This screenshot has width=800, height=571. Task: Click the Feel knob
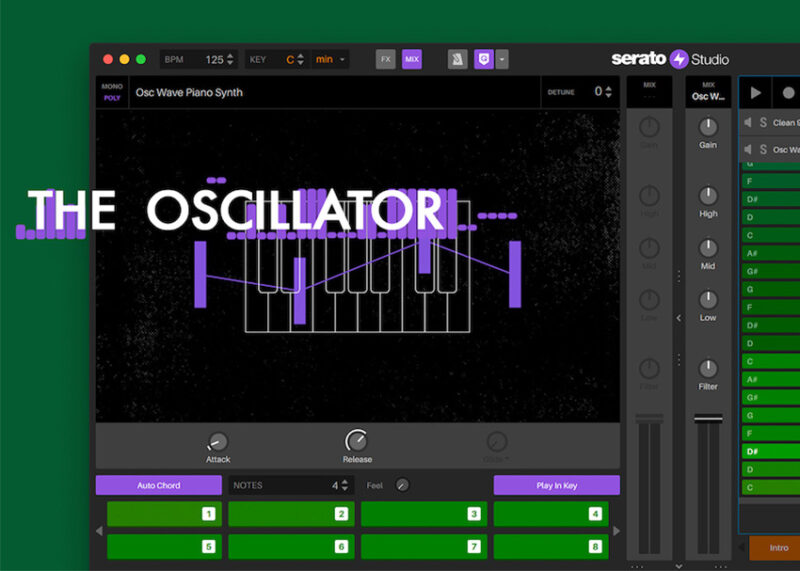402,485
